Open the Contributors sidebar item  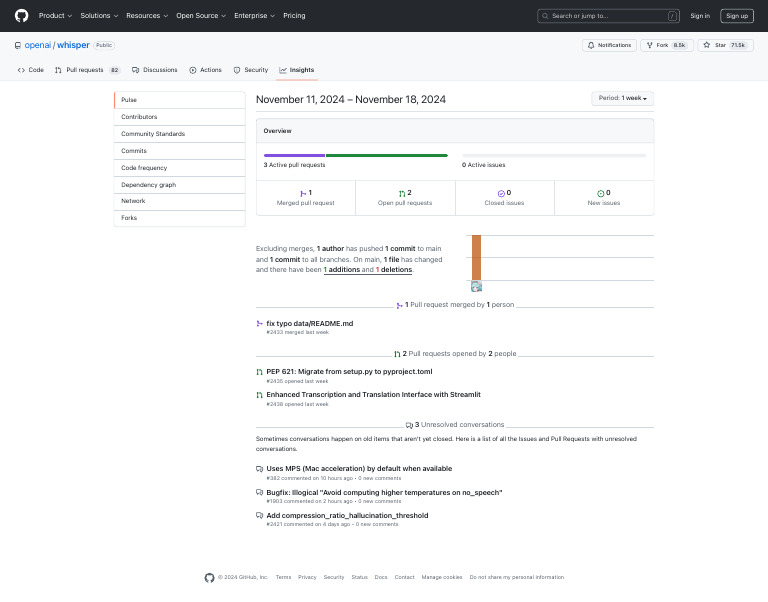(x=139, y=117)
